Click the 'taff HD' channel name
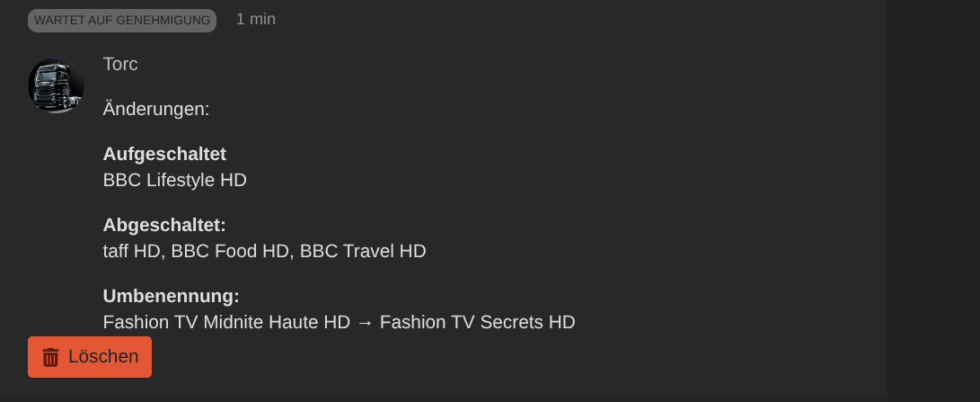 tap(131, 251)
